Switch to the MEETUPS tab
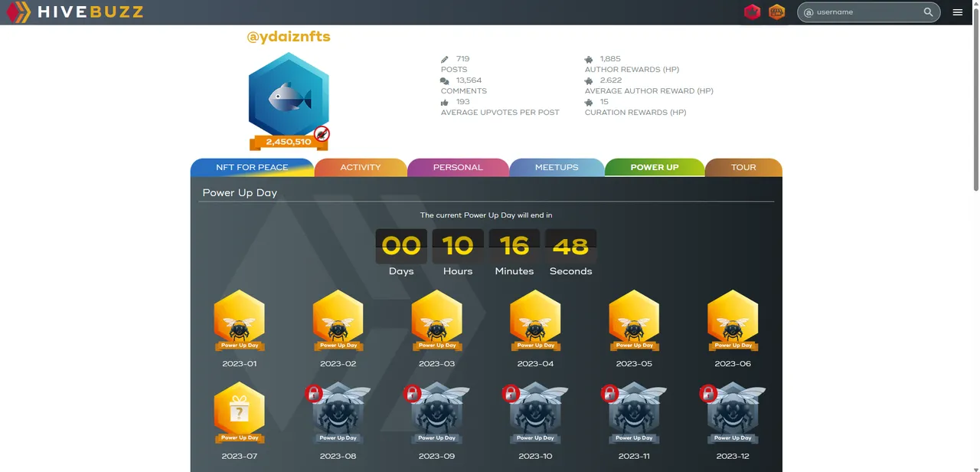980x472 pixels. click(x=557, y=167)
